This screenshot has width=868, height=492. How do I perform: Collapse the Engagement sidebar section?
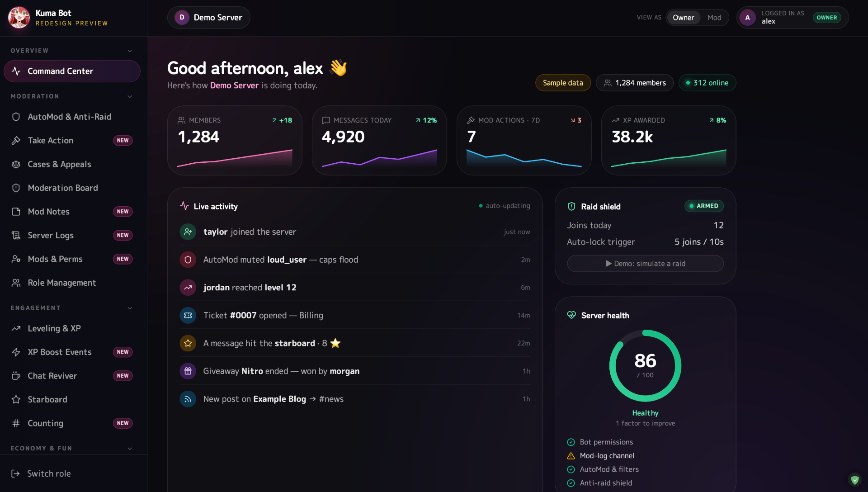[x=72, y=308]
